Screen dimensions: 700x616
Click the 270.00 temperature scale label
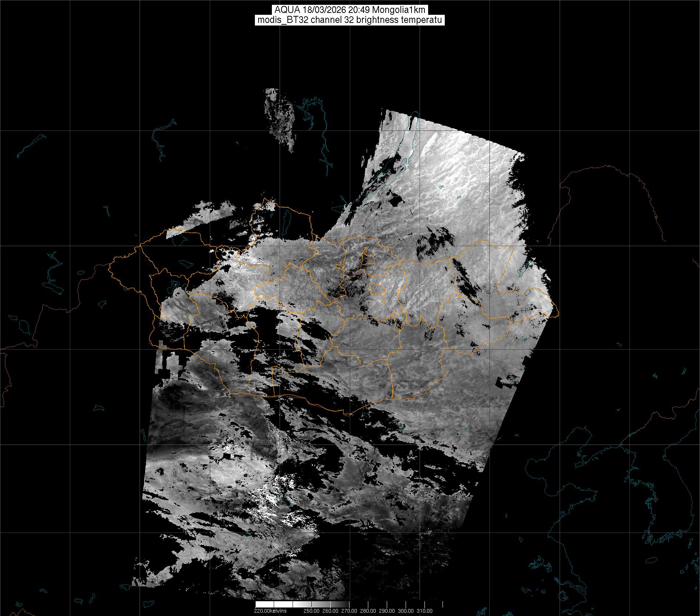pos(349,611)
